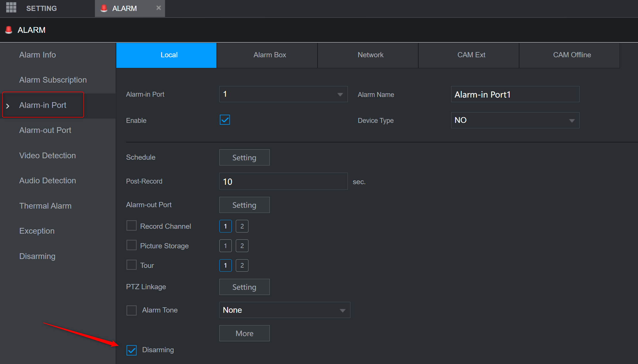
Task: Check the Alarm Tone checkbox
Action: 132,310
